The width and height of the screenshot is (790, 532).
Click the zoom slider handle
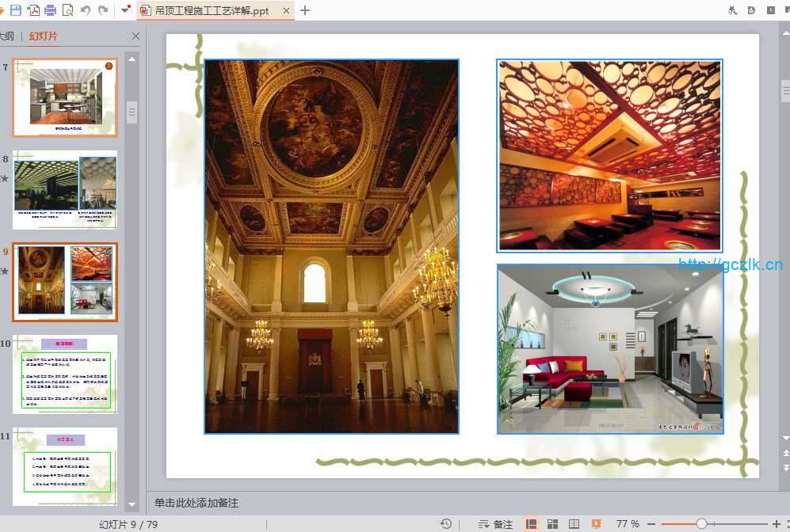point(701,524)
